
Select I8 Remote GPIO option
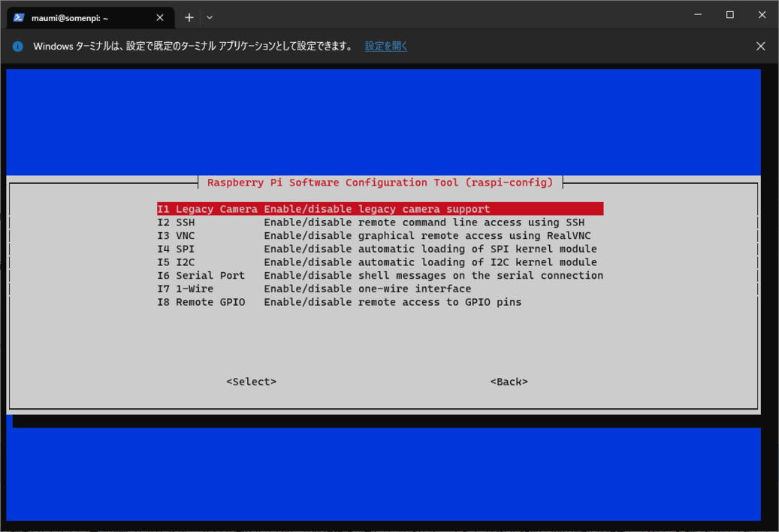tap(380, 302)
